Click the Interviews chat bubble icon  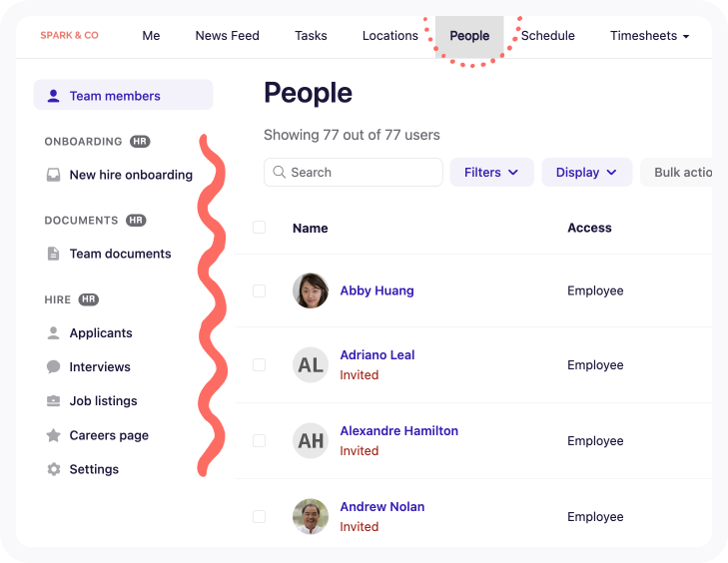53,366
